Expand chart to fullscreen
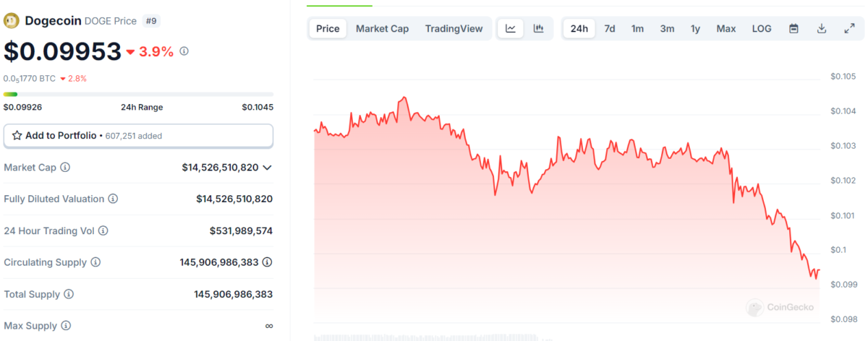 849,29
